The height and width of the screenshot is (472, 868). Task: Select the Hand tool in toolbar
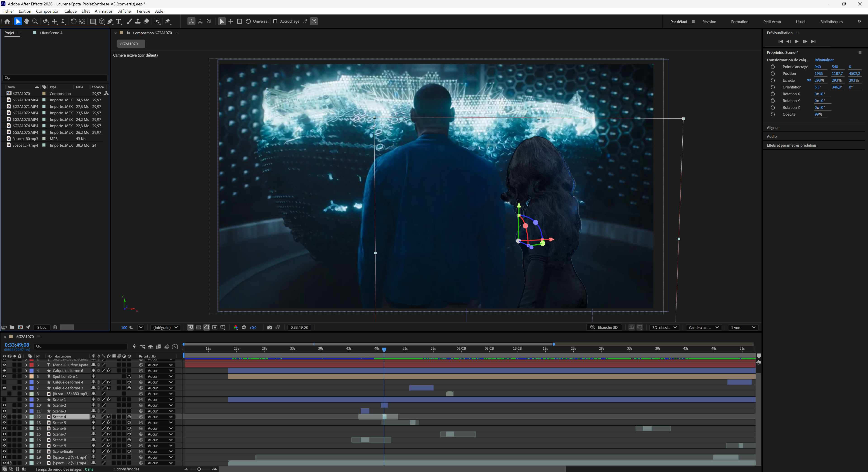point(27,21)
